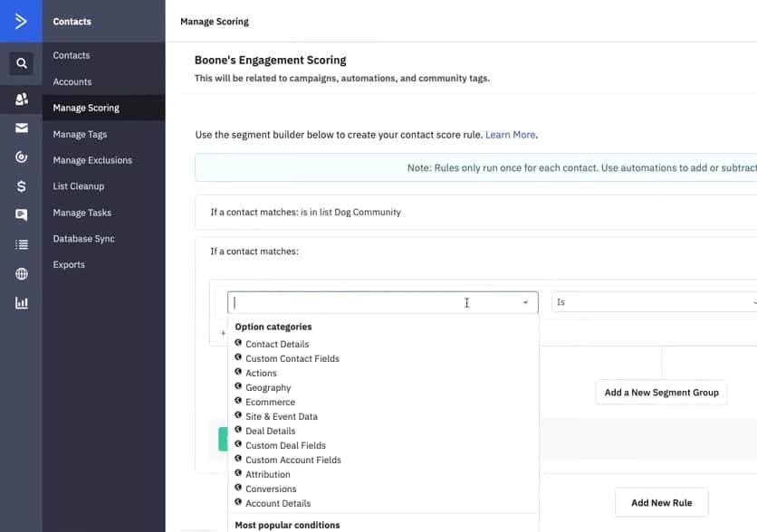Screen dimensions: 757x532
Task: Expand Custom Account Fields category
Action: pyautogui.click(x=293, y=460)
